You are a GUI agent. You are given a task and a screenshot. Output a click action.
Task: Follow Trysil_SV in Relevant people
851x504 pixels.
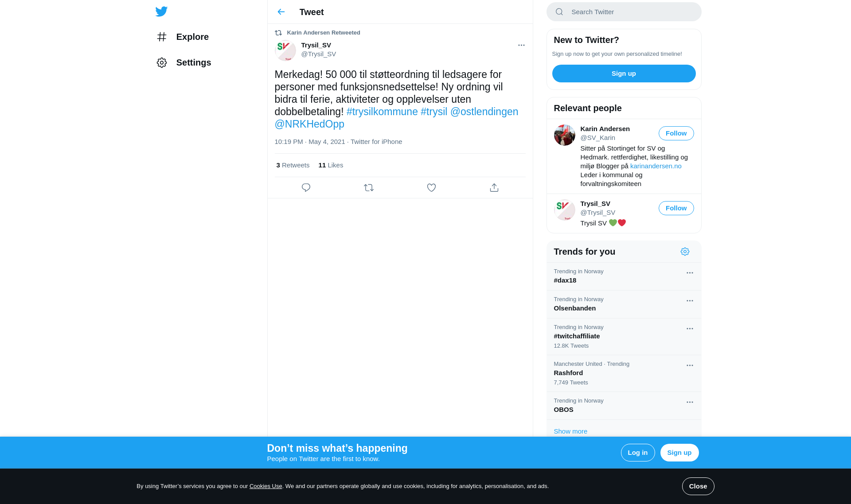676,208
